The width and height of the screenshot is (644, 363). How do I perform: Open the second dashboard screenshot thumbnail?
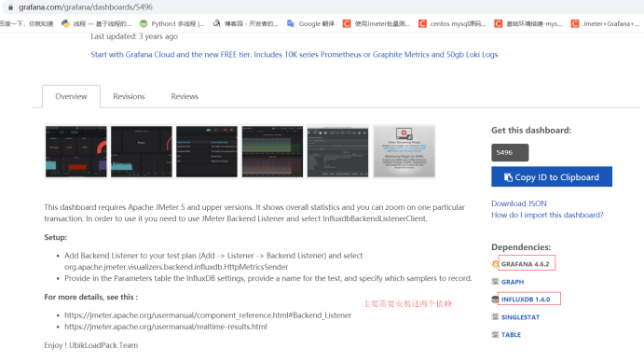click(142, 152)
